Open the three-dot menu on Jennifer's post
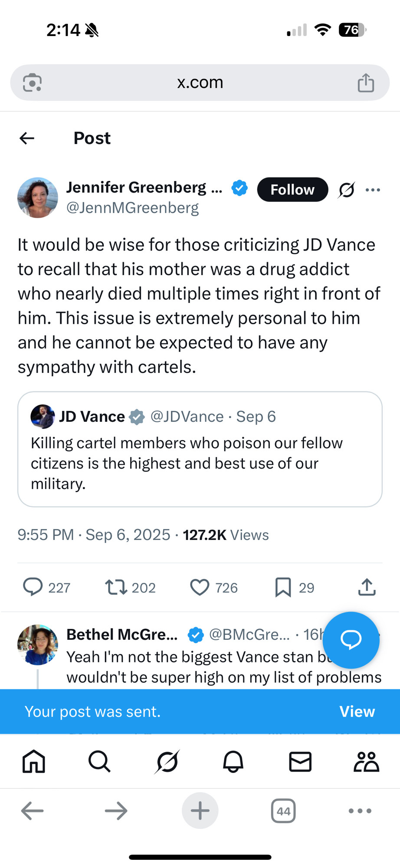This screenshot has width=400, height=868. pyautogui.click(x=373, y=190)
